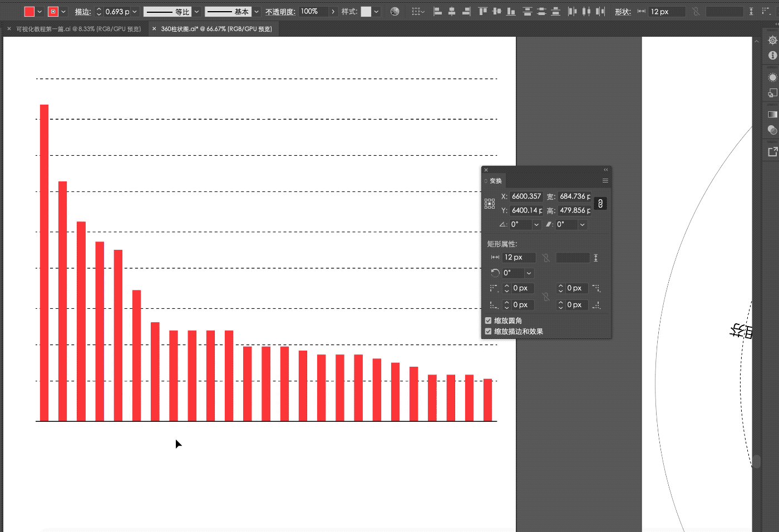Click the 形状 shape properties link
The width and height of the screenshot is (779, 532).
pos(623,12)
